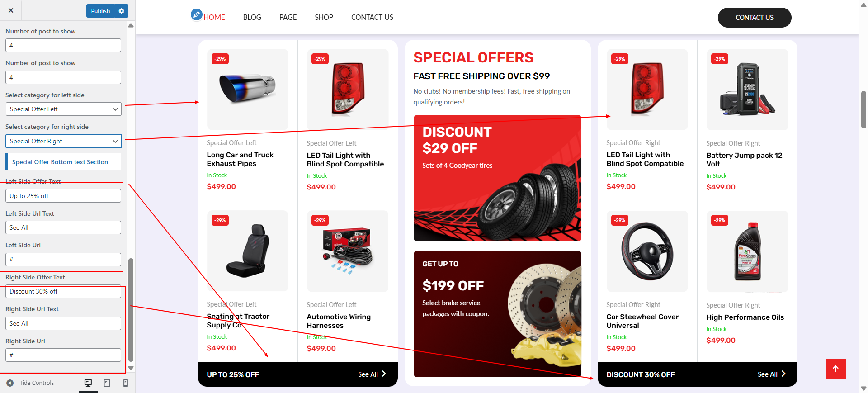Close the customizer with the X icon
Screen dimensions: 868x393
pyautogui.click(x=11, y=10)
